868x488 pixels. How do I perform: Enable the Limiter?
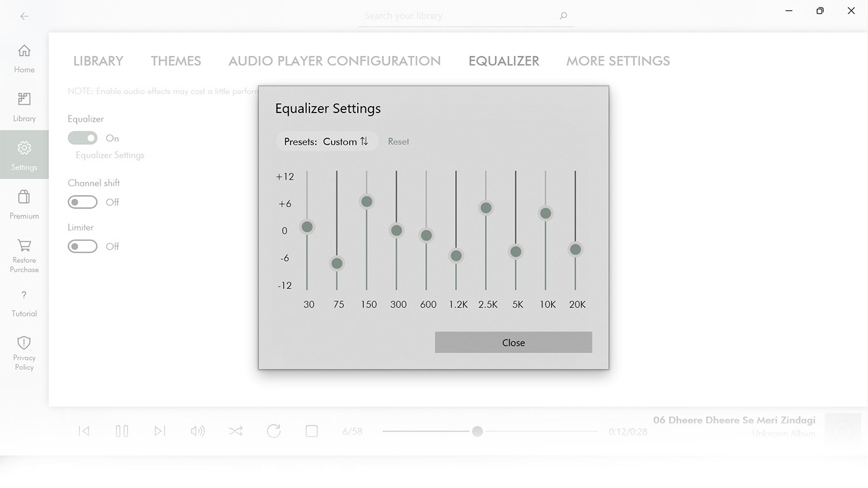pos(82,246)
